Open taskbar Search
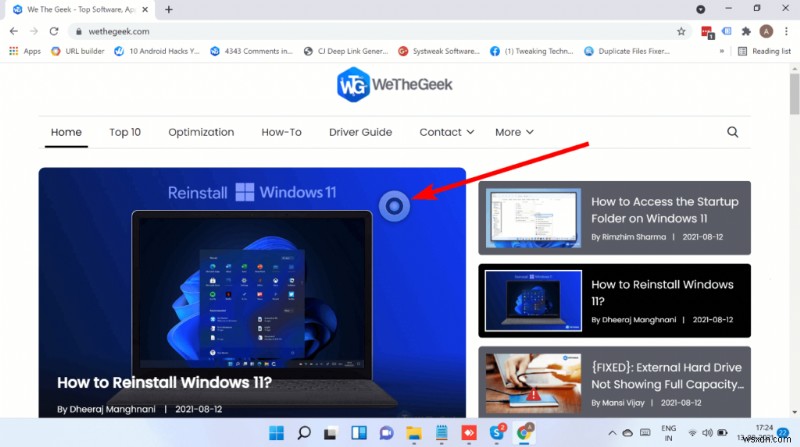800x447 pixels. pyautogui.click(x=304, y=433)
